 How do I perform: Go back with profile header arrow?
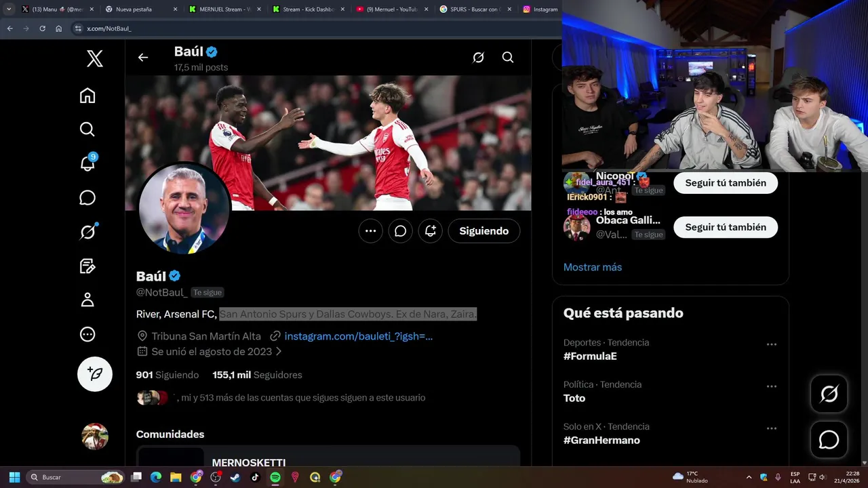(x=143, y=58)
